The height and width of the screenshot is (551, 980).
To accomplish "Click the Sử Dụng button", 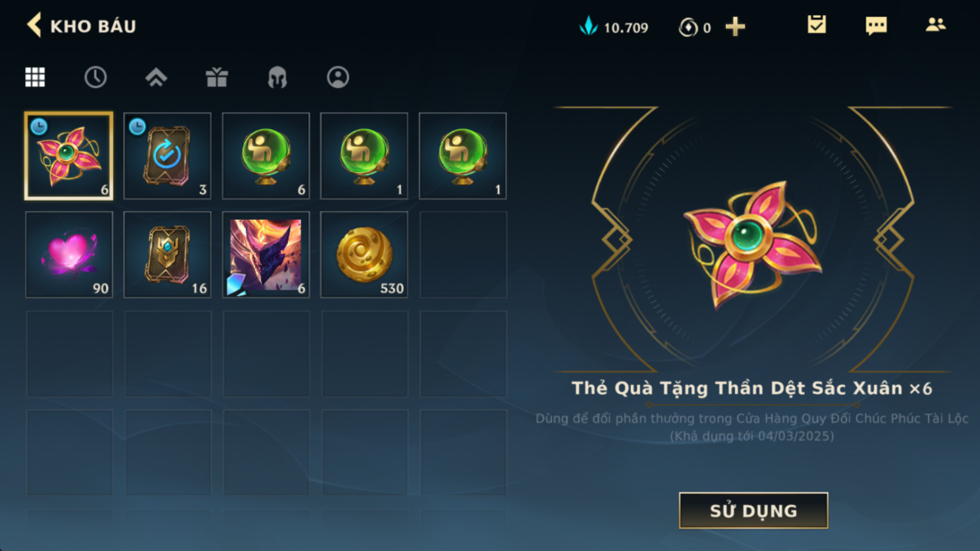I will pyautogui.click(x=753, y=510).
